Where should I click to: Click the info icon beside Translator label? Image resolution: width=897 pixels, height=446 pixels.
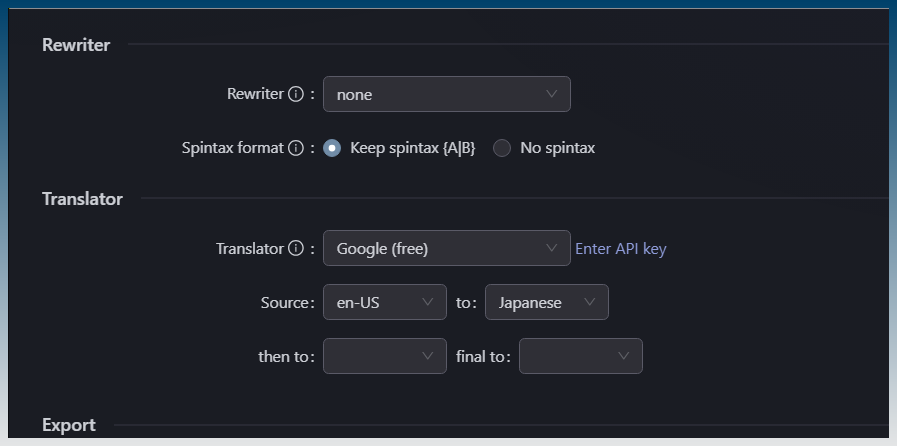pos(295,249)
